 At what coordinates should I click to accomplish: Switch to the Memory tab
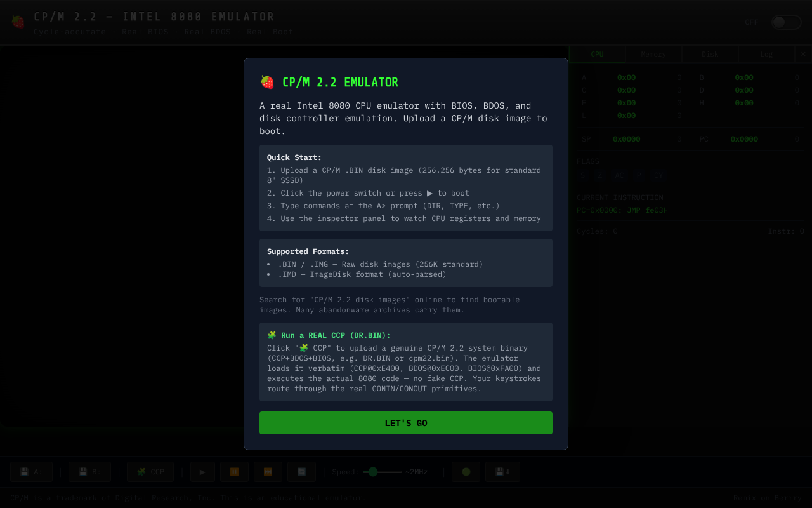point(653,55)
